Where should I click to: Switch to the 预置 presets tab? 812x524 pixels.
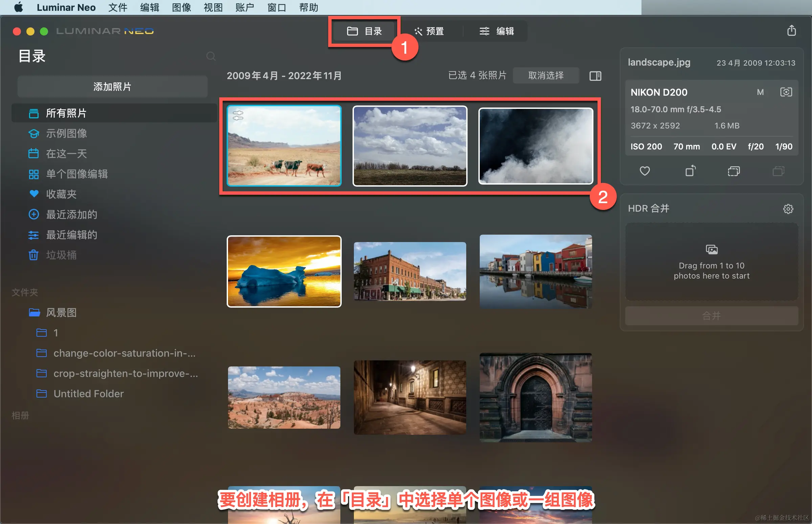[429, 31]
